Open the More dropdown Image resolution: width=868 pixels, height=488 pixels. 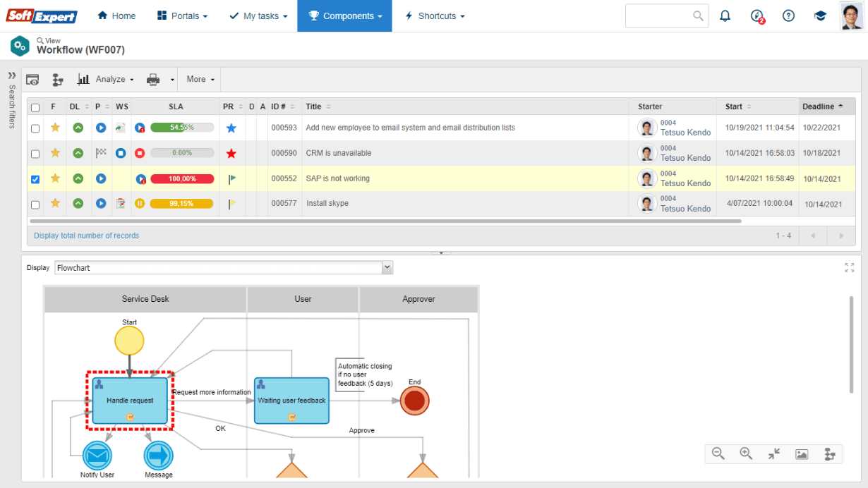point(200,80)
